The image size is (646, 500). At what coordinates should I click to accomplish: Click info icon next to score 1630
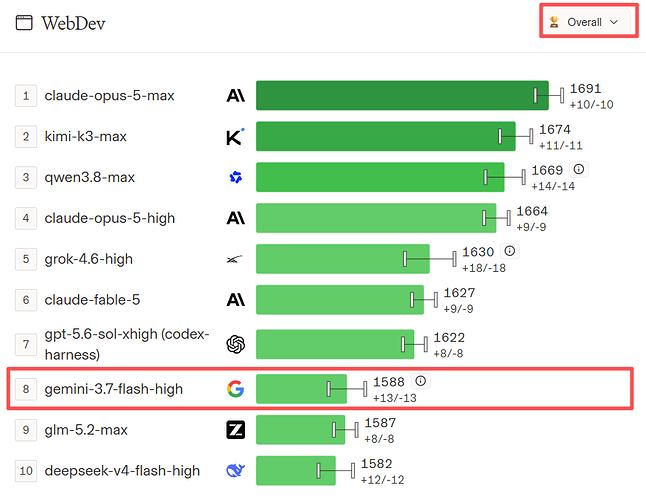coord(510,251)
